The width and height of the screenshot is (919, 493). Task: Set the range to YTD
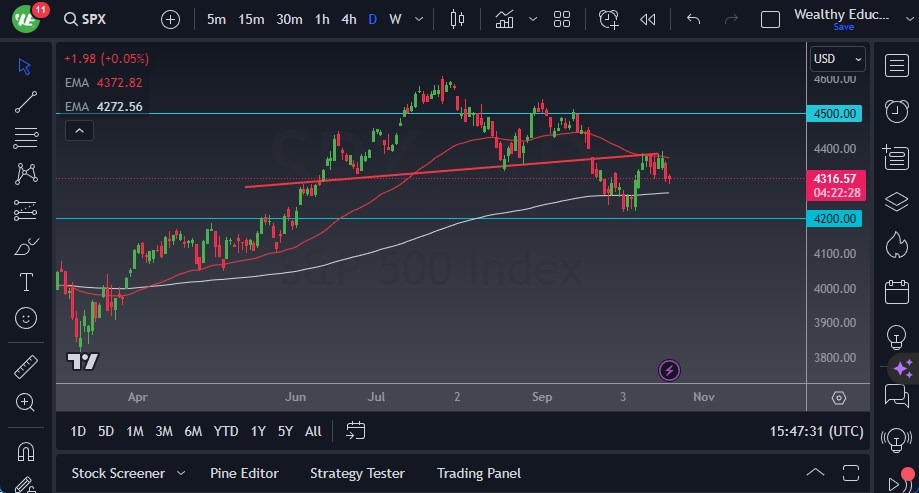click(x=226, y=431)
